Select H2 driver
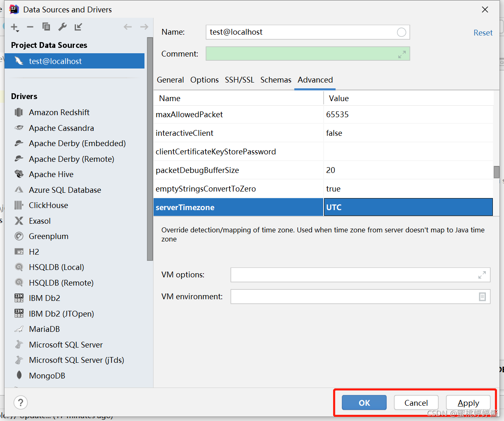The width and height of the screenshot is (504, 421). pos(34,252)
